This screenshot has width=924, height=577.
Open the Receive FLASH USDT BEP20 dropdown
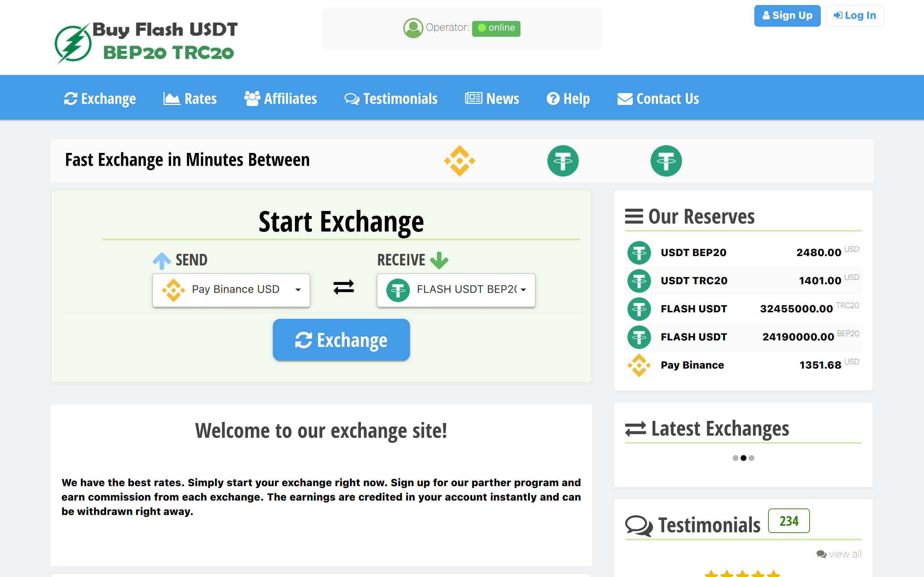456,290
